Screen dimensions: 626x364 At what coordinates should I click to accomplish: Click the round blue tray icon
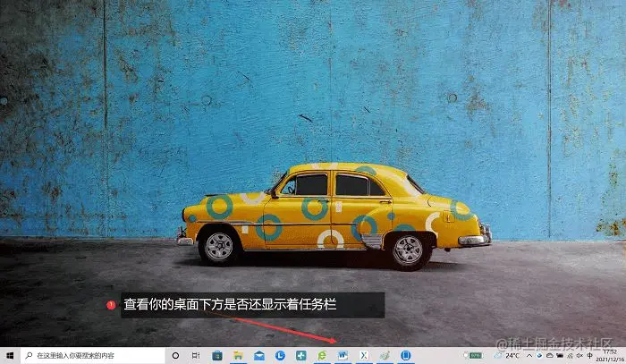(x=540, y=355)
